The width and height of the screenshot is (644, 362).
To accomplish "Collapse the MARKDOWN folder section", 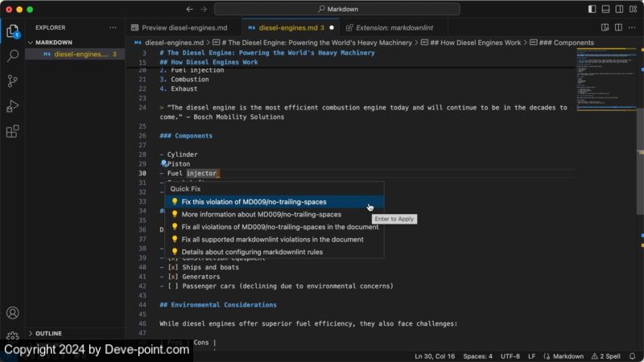I will coord(32,42).
